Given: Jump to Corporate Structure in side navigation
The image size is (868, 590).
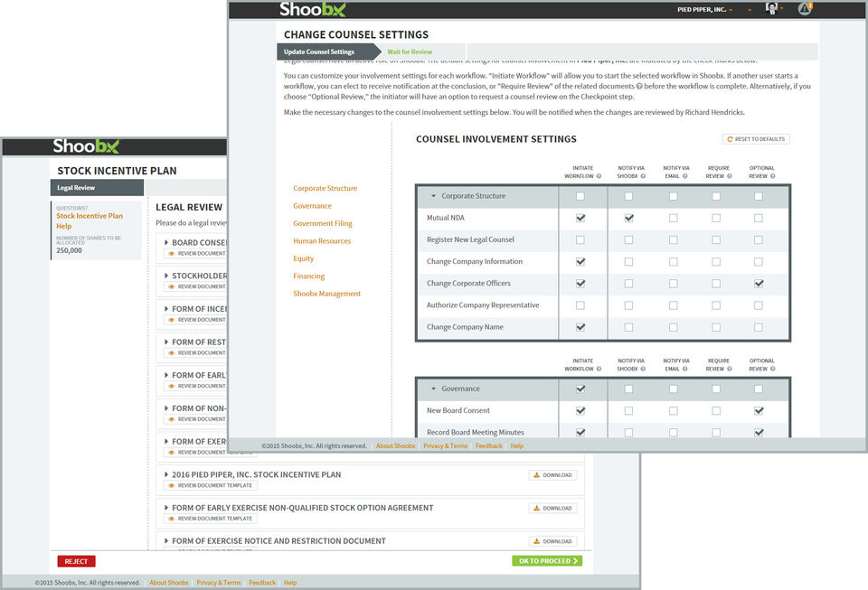Looking at the screenshot, I should point(325,189).
